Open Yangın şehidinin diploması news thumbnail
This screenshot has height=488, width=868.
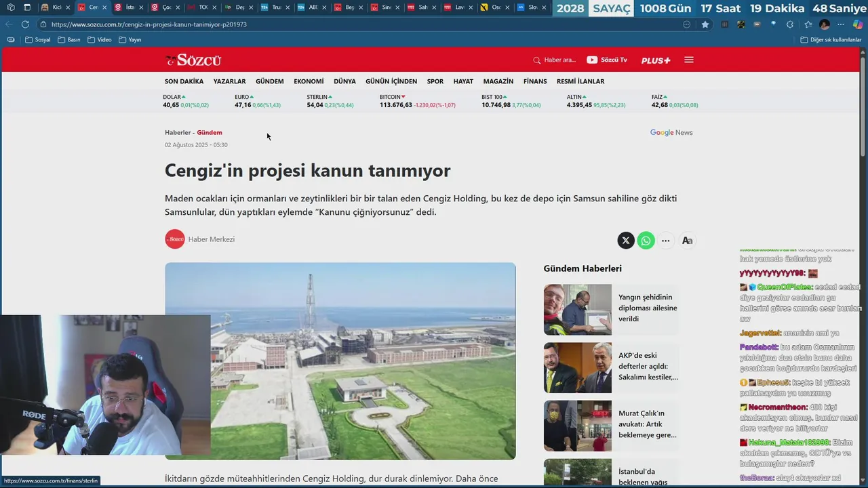(x=577, y=310)
